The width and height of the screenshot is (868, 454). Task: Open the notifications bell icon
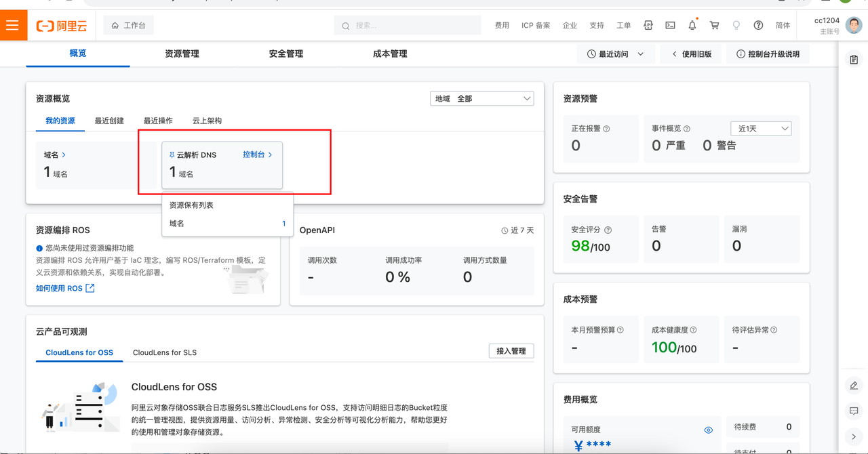click(692, 26)
